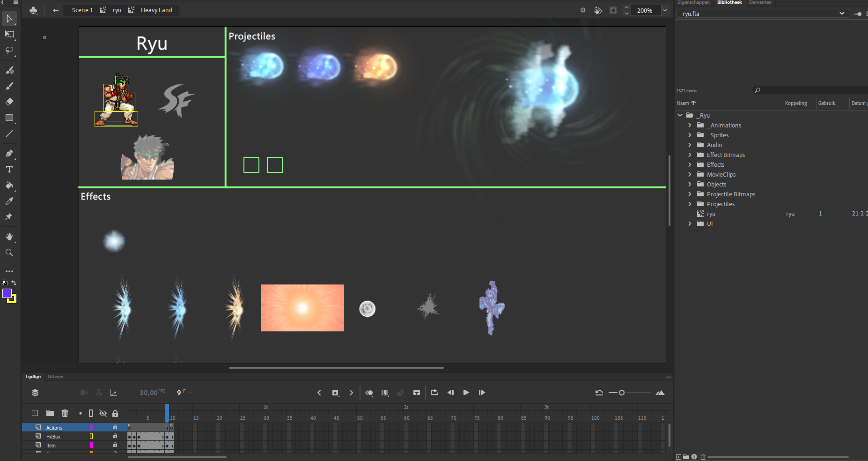The height and width of the screenshot is (461, 868).
Task: Open more tools via three dots
Action: pos(9,271)
